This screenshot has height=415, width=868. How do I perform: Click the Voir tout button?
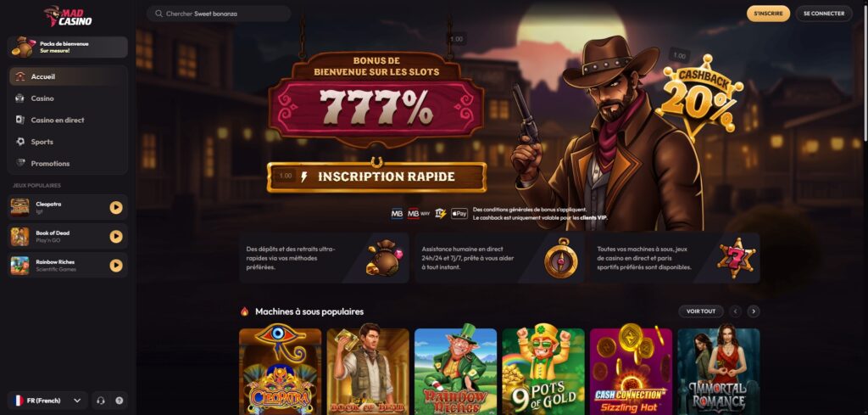click(701, 311)
